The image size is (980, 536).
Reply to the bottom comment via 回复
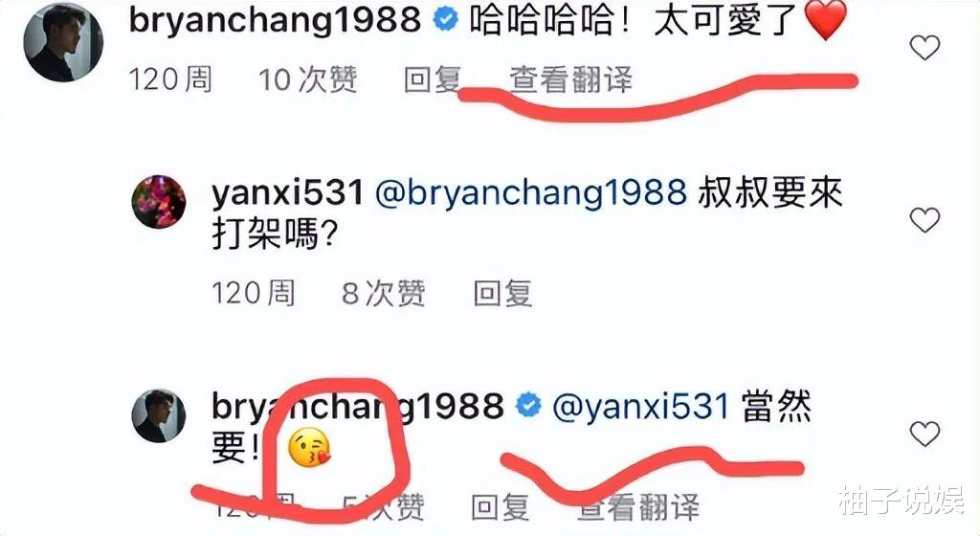500,506
